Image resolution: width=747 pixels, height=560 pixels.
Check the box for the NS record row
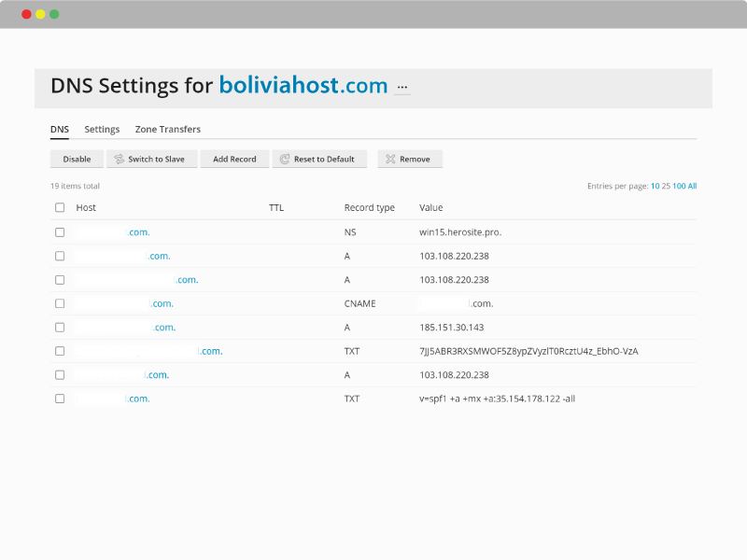pos(60,232)
